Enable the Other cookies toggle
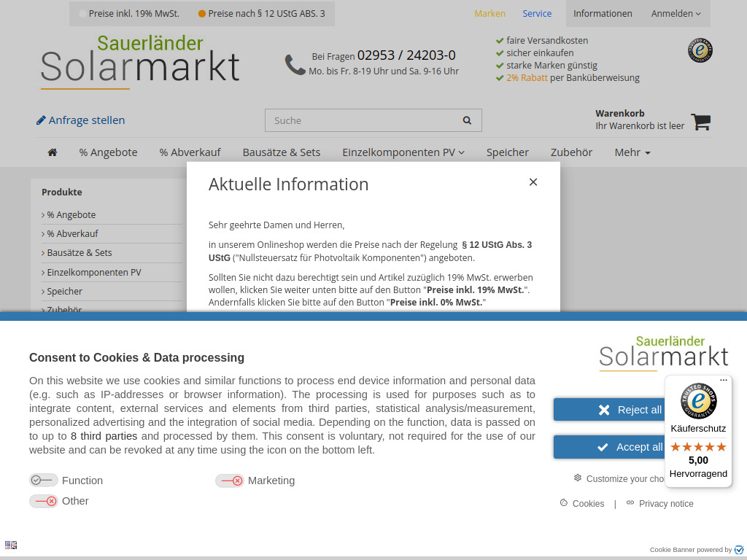This screenshot has width=747, height=560. (44, 501)
